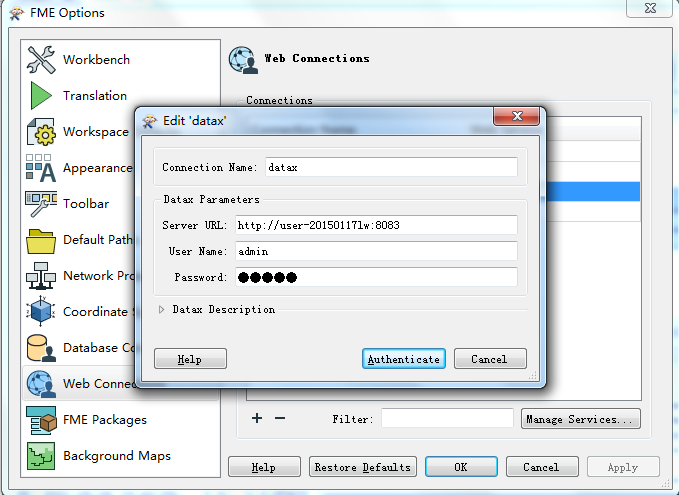Remove the selected connection with minus
The height and width of the screenshot is (495, 679).
click(280, 418)
